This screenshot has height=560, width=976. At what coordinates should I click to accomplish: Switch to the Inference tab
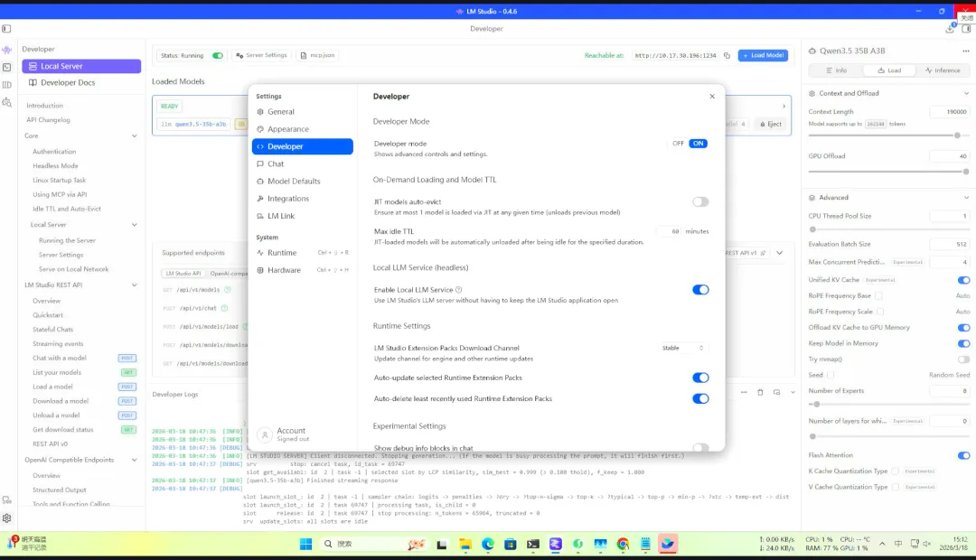(x=943, y=70)
